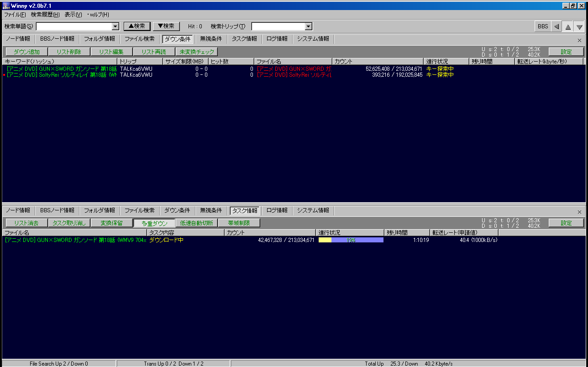Screen dimensions: 588x367
Task: Click the up triangle icon beside BBS
Action: coord(568,26)
